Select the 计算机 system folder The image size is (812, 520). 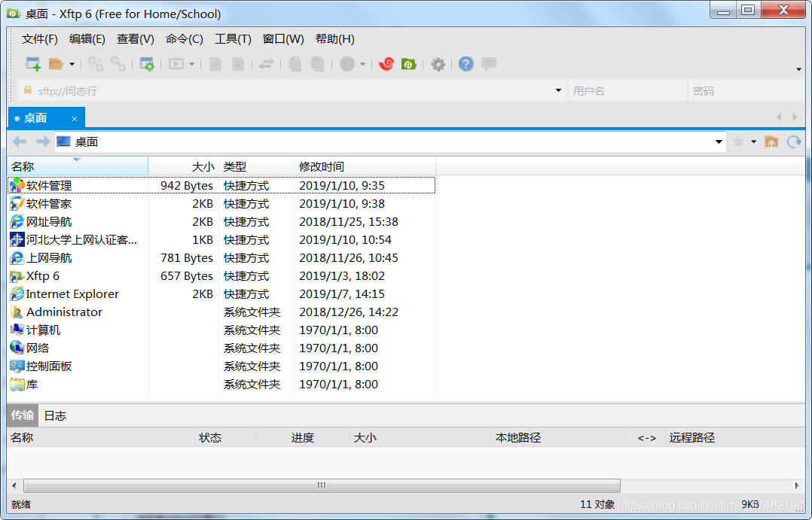pos(221,330)
